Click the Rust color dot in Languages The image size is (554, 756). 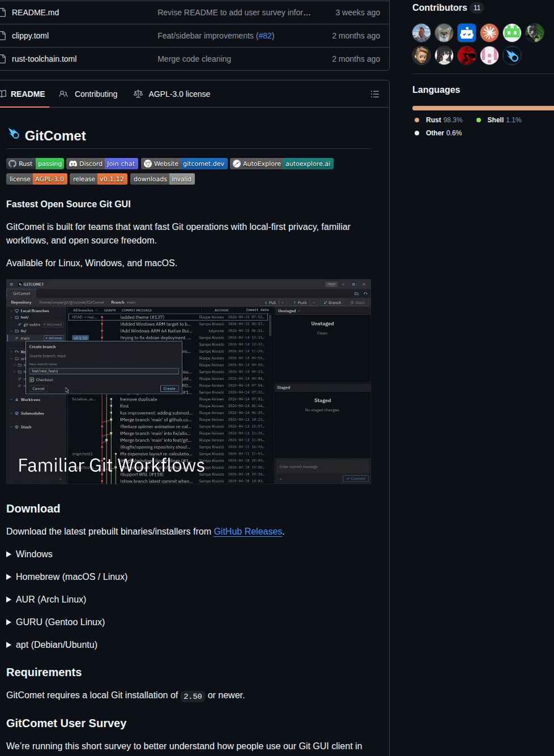417,120
